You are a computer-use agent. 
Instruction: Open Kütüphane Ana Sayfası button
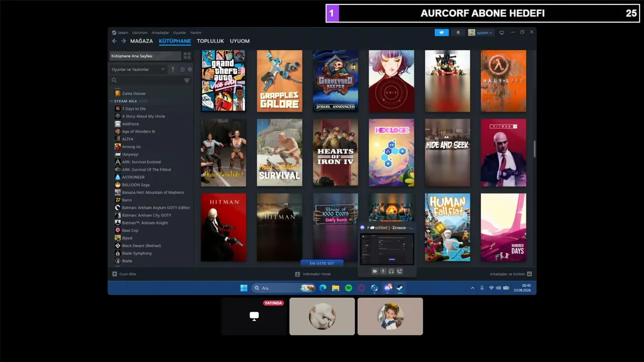[146, 56]
